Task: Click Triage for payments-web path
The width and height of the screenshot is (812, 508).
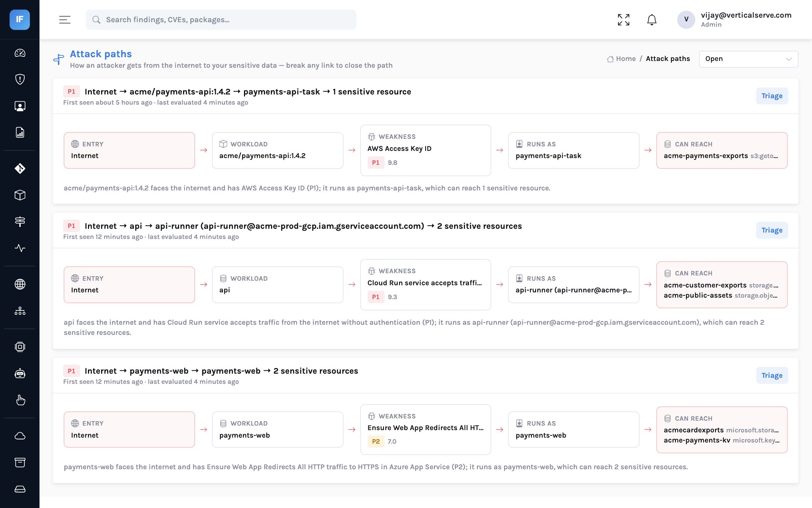Action: [x=772, y=376]
